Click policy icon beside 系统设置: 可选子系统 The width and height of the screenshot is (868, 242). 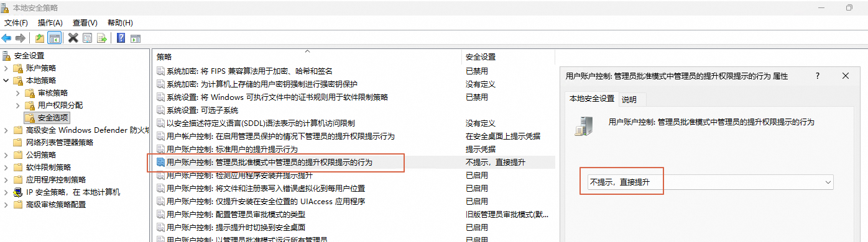click(161, 110)
